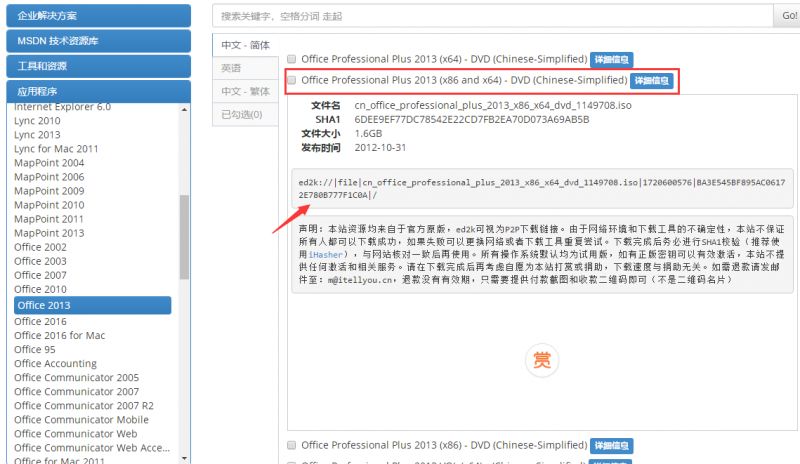Select Lync 2013 in the list

coord(37,135)
